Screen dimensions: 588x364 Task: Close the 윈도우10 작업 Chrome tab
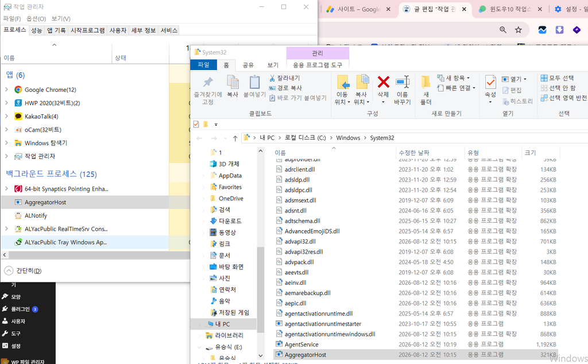pyautogui.click(x=540, y=9)
